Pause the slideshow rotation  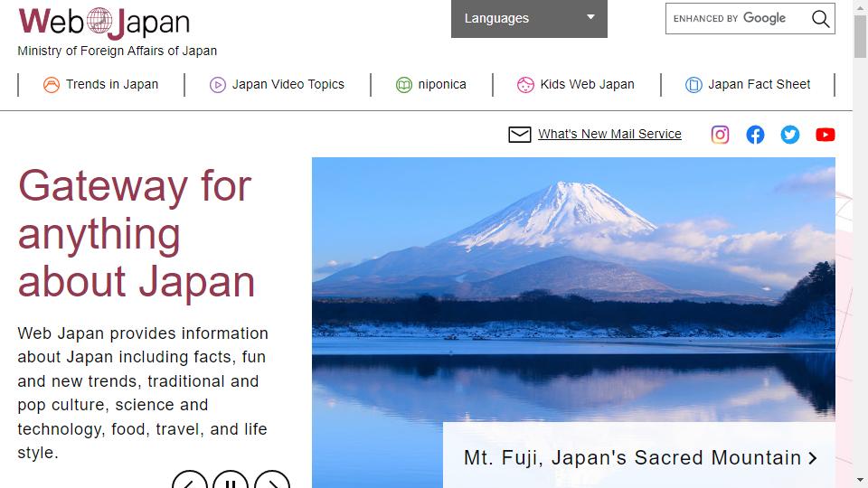coord(231,479)
